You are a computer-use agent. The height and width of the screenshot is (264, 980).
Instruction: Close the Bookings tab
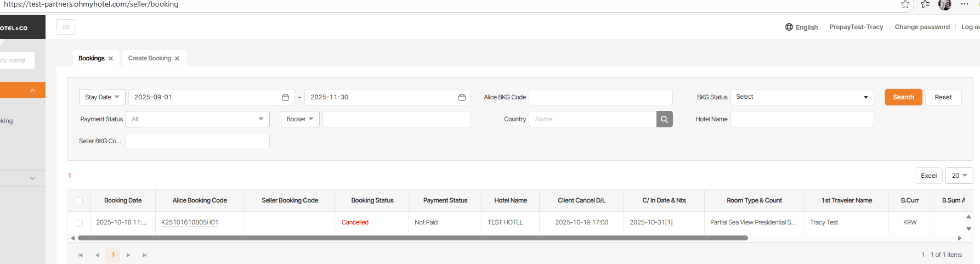(111, 59)
